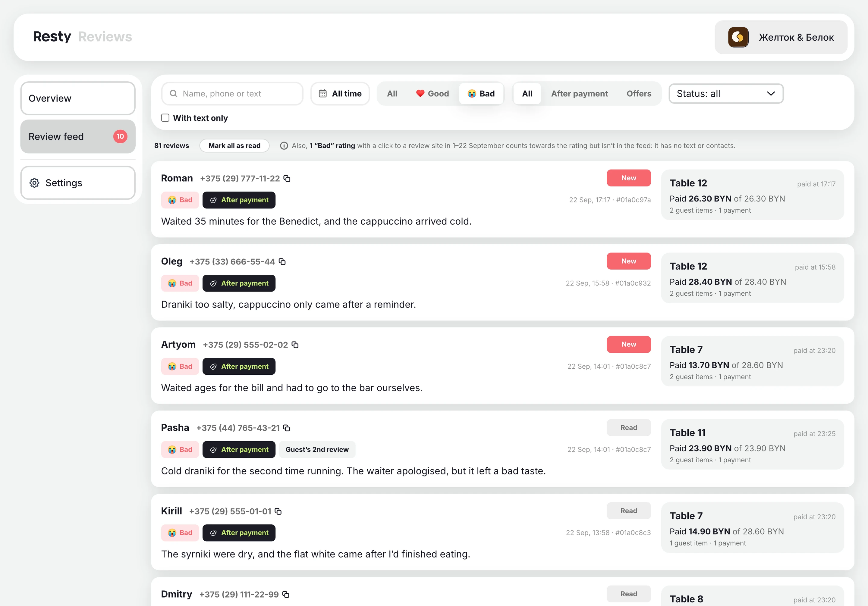Filter reviews by After payment tab

click(579, 93)
